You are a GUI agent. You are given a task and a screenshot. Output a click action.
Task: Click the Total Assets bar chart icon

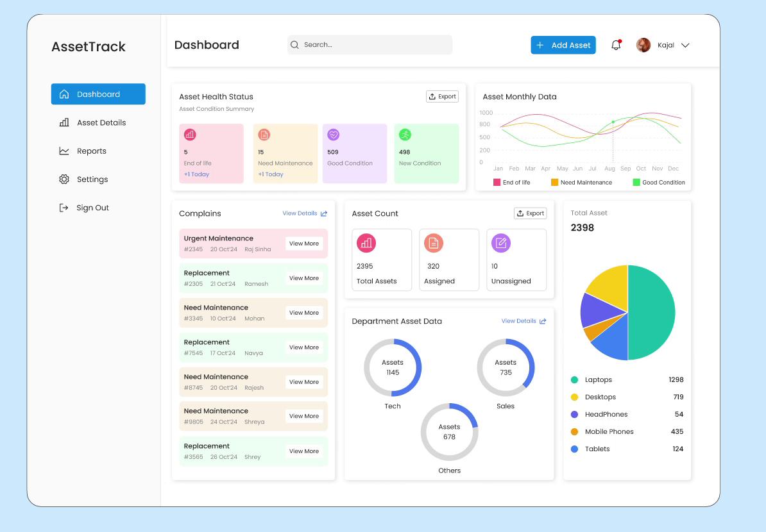366,243
